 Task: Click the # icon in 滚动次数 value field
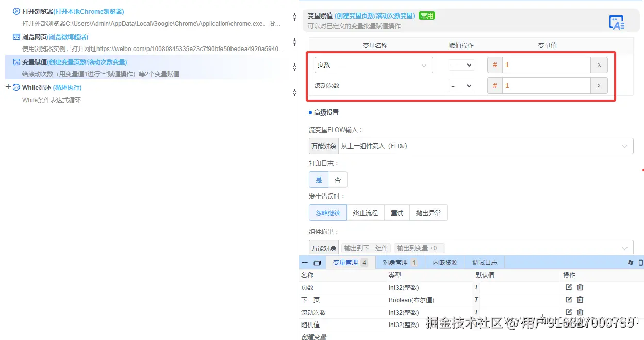coord(495,86)
